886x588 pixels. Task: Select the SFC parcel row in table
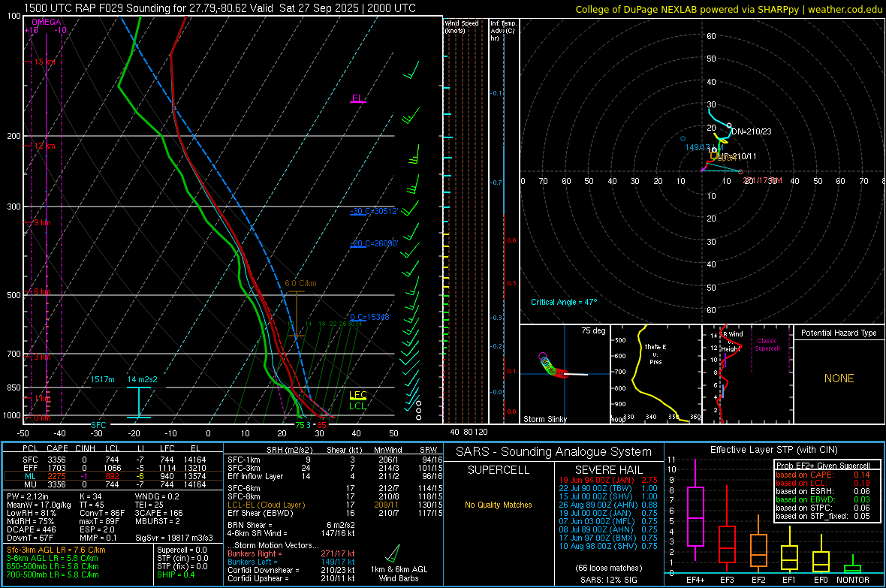pyautogui.click(x=114, y=460)
